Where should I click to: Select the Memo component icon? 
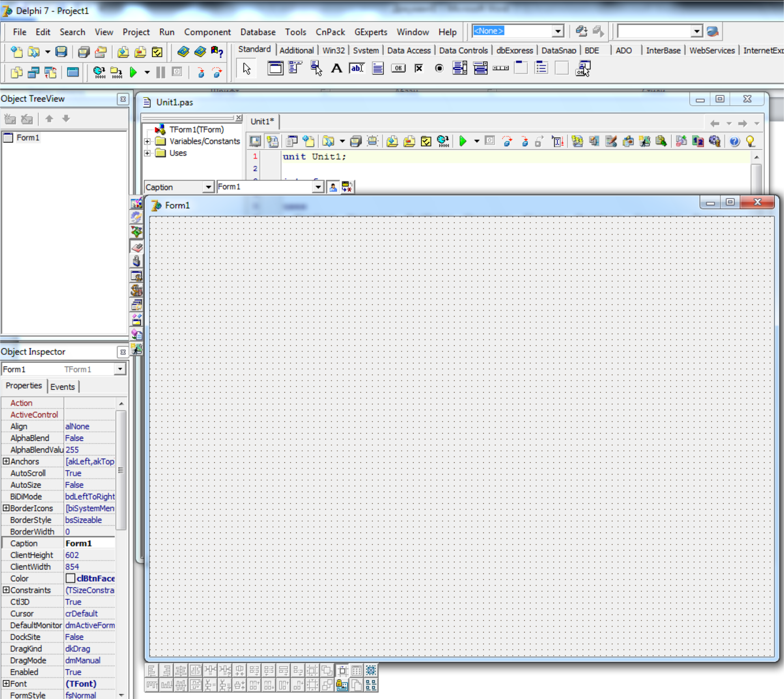377,68
